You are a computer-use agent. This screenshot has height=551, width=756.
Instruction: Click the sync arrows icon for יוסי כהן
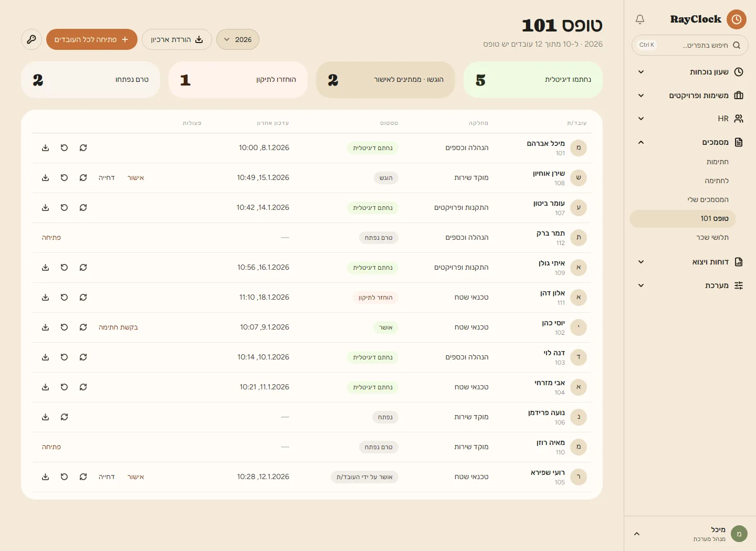coord(83,327)
